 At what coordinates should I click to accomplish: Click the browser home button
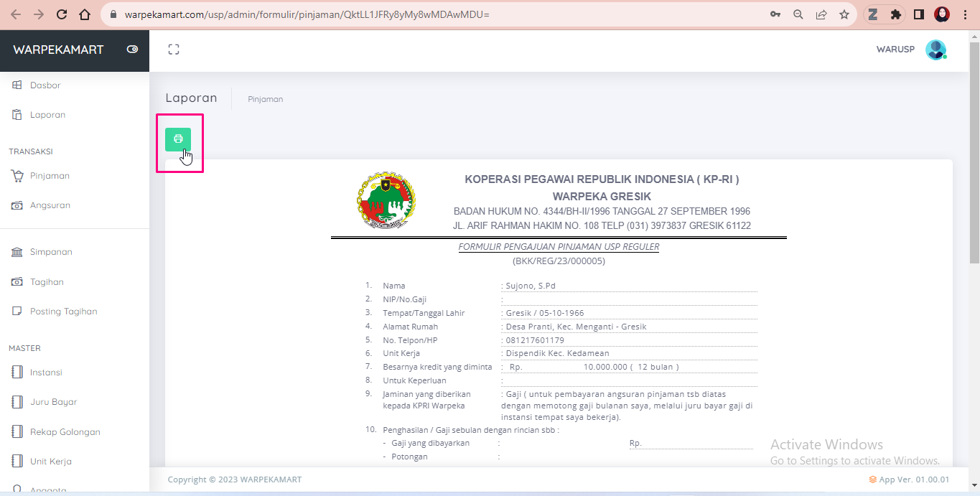(85, 14)
